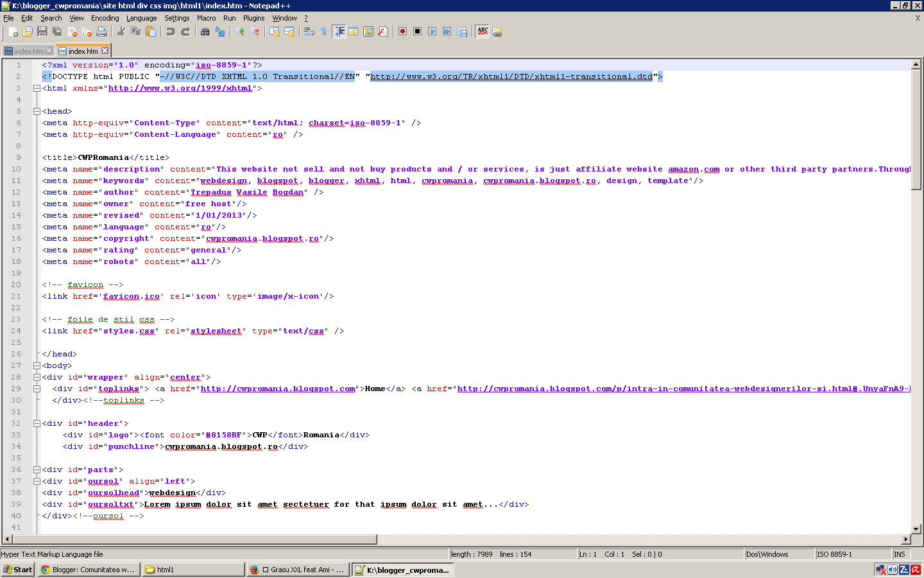Toggle Show All Characters pilcrow icon
924x578 pixels.
(324, 31)
